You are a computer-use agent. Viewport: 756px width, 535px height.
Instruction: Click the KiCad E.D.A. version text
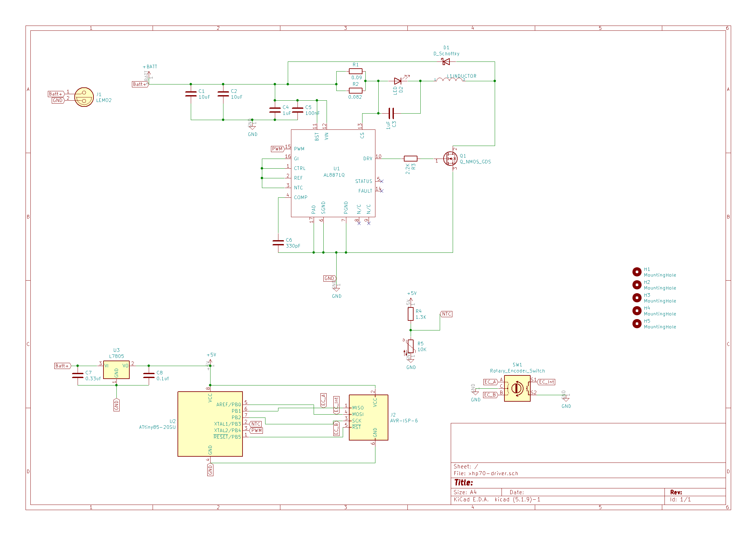[497, 499]
